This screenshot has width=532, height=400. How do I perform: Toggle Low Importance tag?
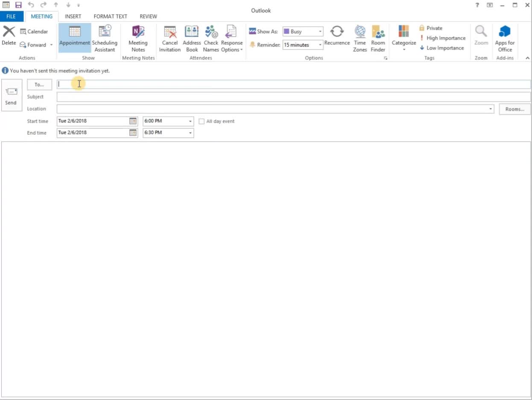(x=441, y=48)
